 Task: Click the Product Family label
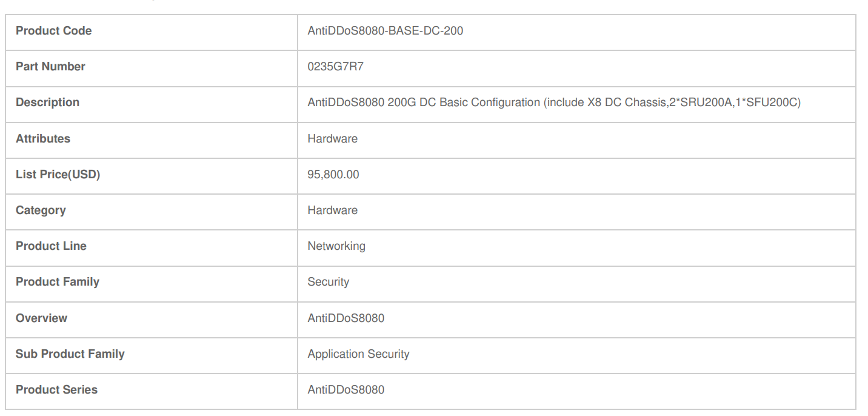[58, 282]
